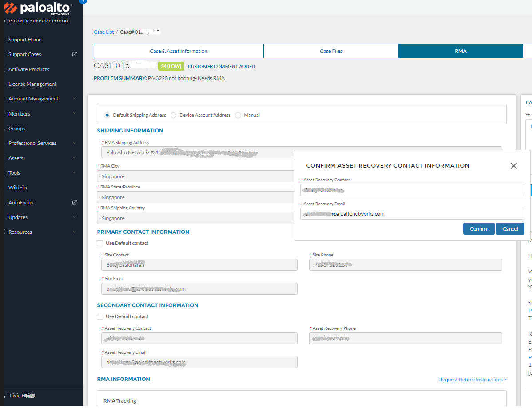Viewport: 532px width, 408px height.
Task: Click the Site Email field
Action: coord(199,289)
